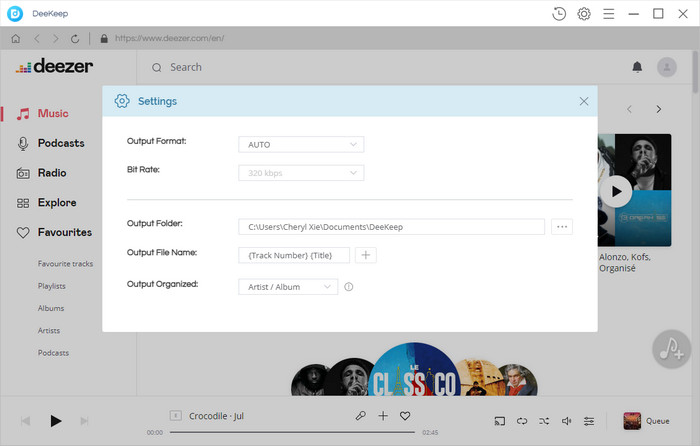Click the page vertical scrollbar
This screenshot has width=700, height=446.
695,71
